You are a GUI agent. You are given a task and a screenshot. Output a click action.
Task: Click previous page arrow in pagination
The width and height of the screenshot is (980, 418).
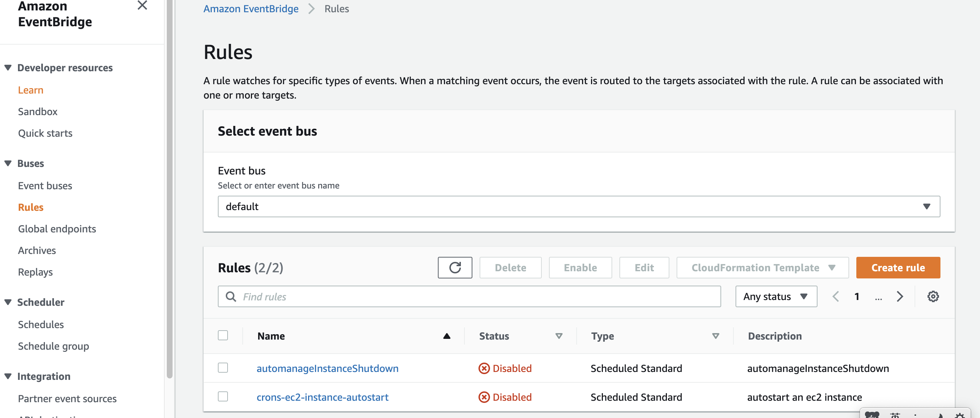pos(835,296)
